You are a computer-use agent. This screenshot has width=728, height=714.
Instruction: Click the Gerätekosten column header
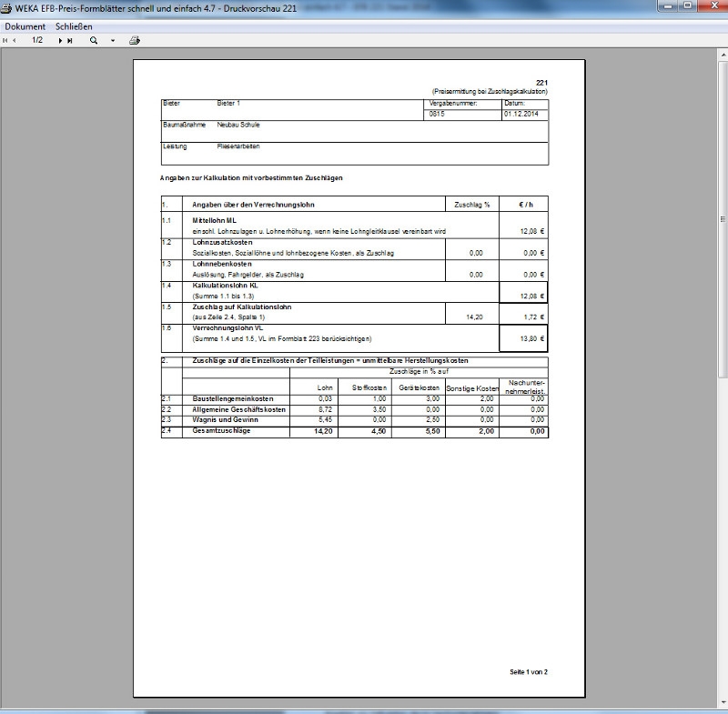click(419, 387)
